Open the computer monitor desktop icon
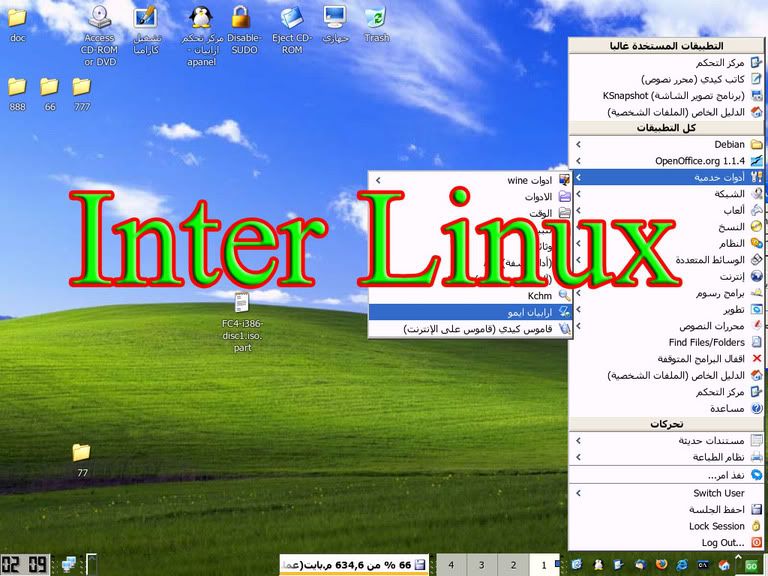 336,24
